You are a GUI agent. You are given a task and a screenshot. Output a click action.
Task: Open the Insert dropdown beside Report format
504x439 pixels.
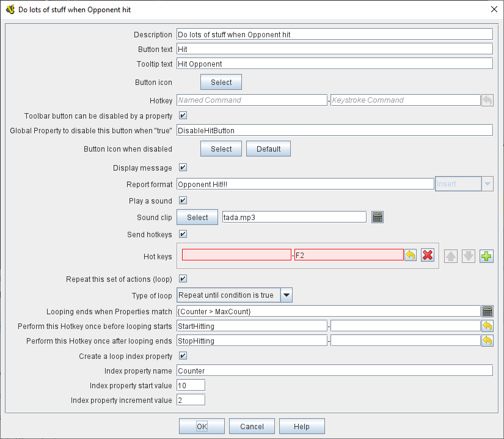click(x=487, y=184)
